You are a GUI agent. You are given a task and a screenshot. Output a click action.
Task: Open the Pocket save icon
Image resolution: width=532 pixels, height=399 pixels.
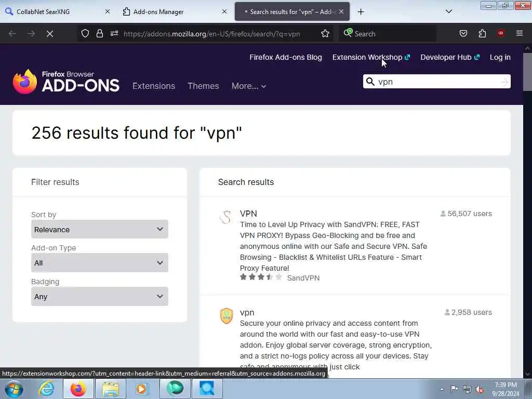click(463, 34)
